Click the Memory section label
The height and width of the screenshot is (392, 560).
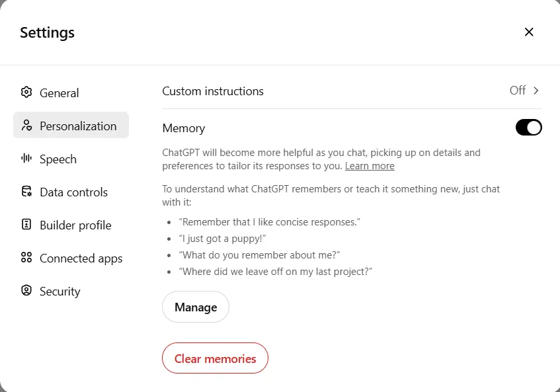(184, 128)
